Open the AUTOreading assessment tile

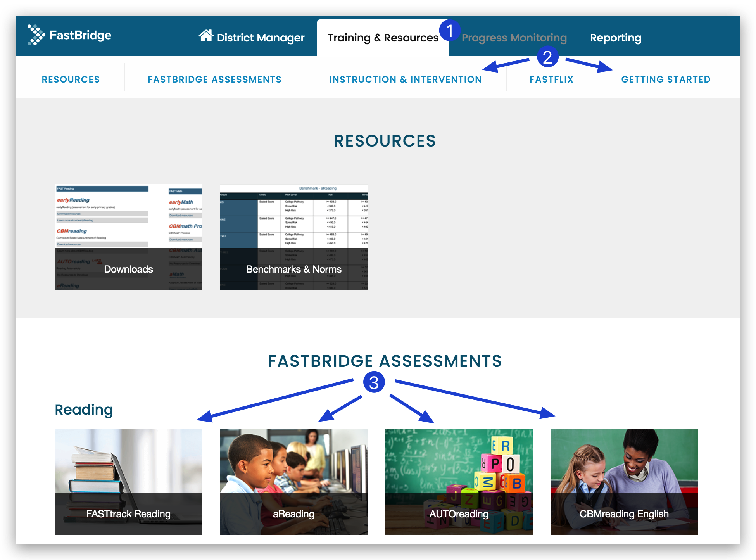(x=459, y=482)
